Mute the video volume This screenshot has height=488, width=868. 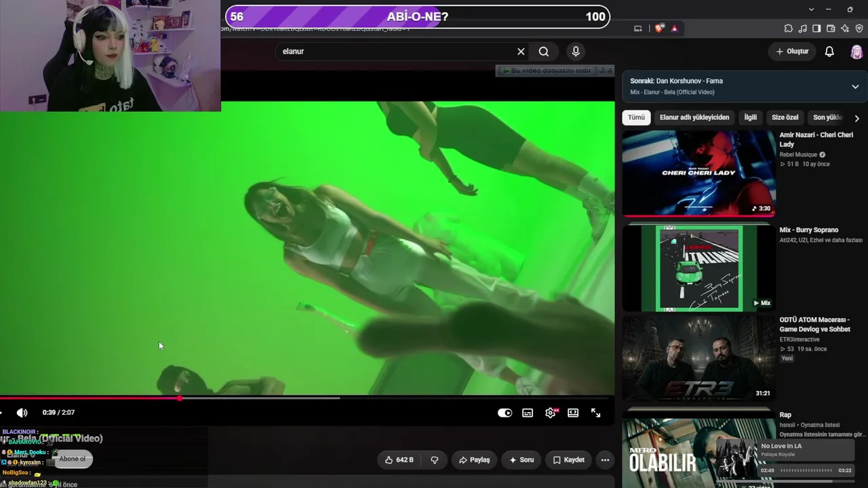pyautogui.click(x=22, y=413)
